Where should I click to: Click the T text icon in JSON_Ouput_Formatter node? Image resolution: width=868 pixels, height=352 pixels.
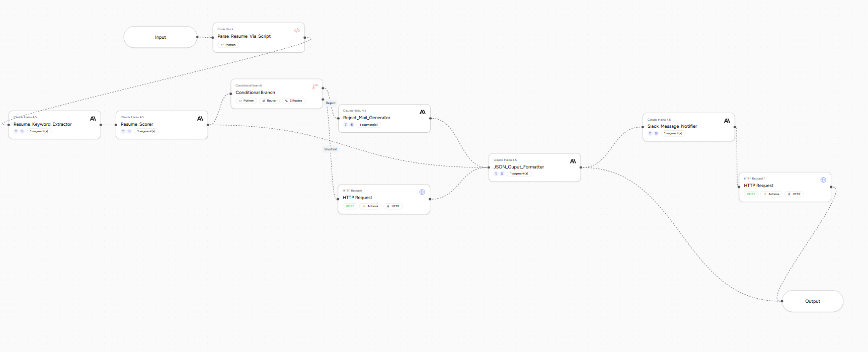(496, 173)
